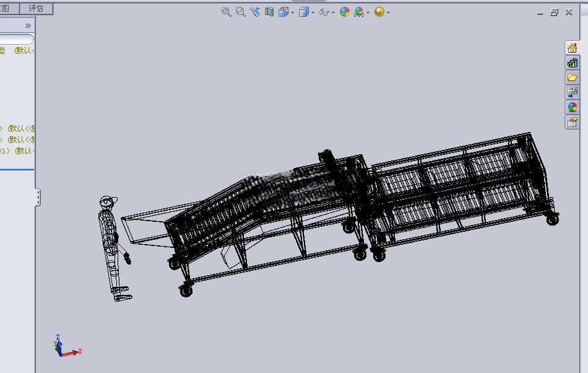Open the View Palette task pane tab
588x373 pixels.
[x=573, y=92]
